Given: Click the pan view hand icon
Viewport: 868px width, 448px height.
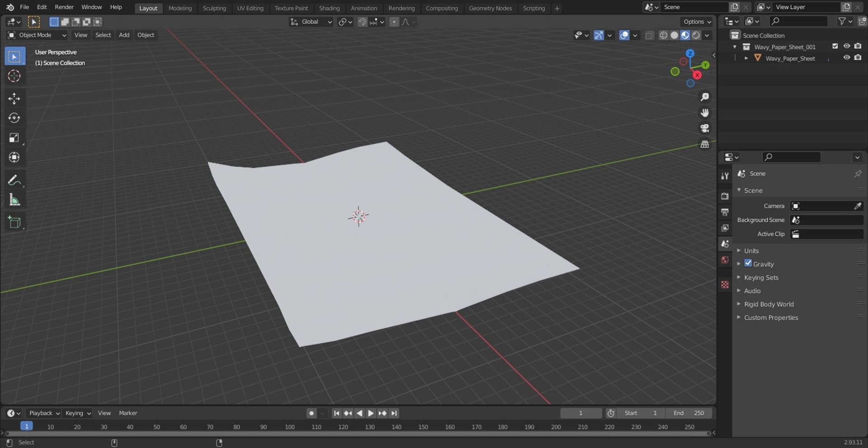Looking at the screenshot, I should click(x=704, y=113).
